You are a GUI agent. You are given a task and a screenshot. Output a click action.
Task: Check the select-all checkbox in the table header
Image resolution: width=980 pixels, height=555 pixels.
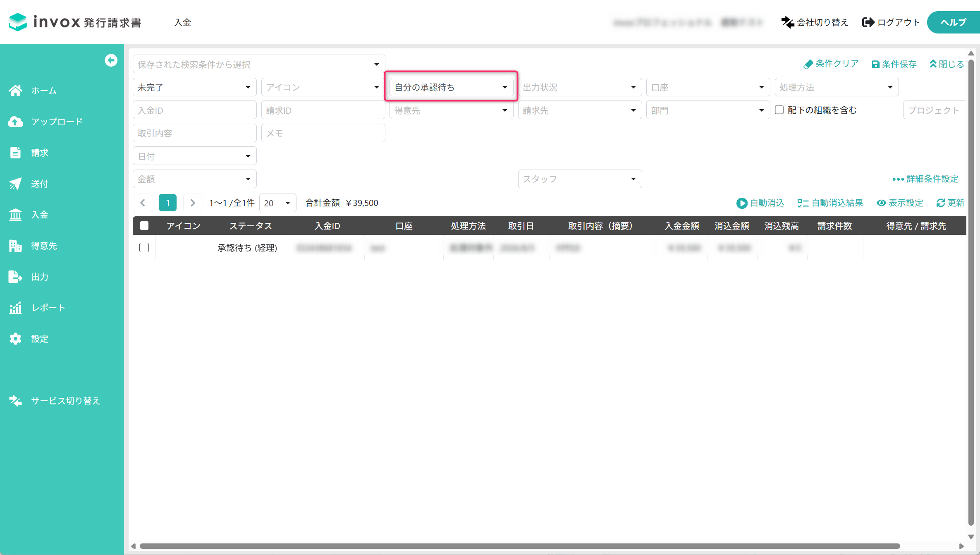(144, 226)
